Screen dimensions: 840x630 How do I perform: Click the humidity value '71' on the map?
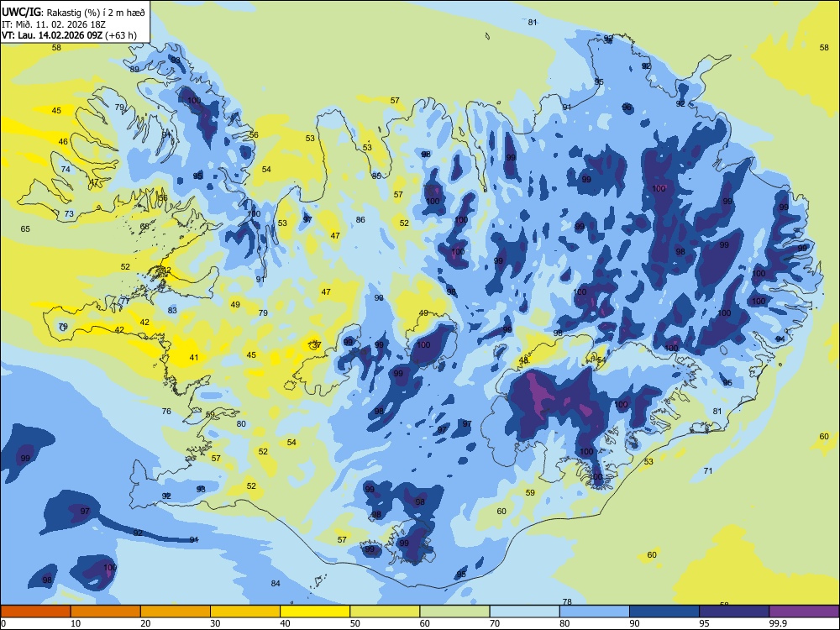click(707, 471)
